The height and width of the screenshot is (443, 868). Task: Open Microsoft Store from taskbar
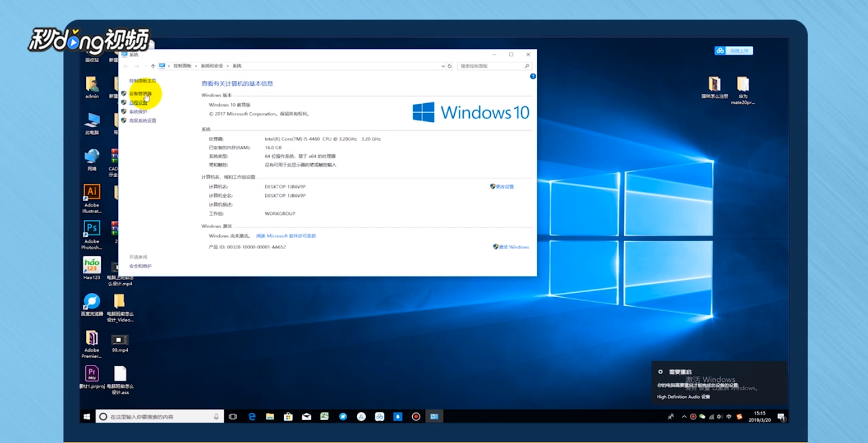point(288,416)
